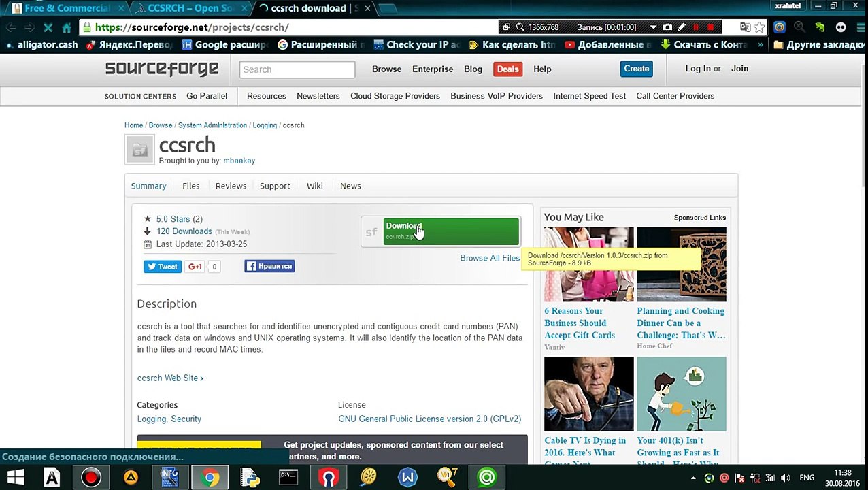Viewport: 868px width, 490px height.
Task: Open GNU General Public License link
Action: 429,419
